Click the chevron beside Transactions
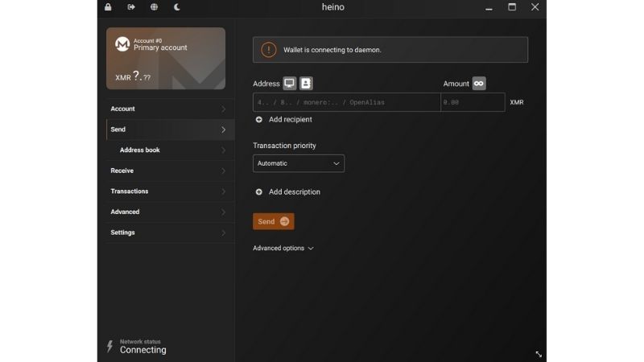The height and width of the screenshot is (362, 644). click(224, 191)
